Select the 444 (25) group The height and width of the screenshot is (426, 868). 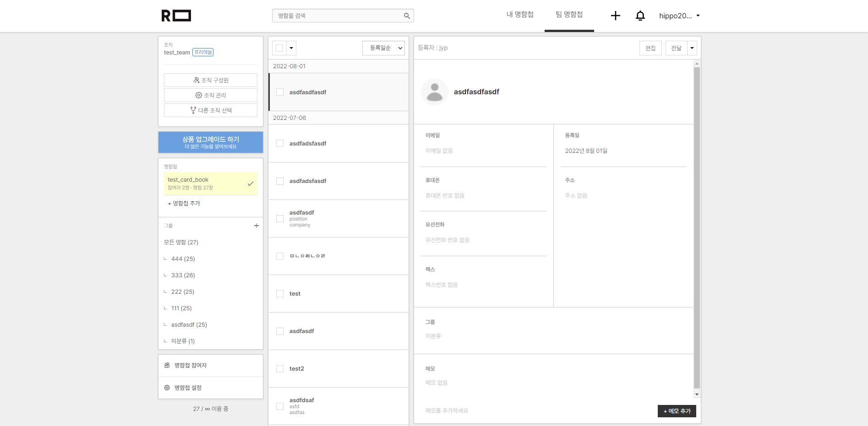pos(183,259)
